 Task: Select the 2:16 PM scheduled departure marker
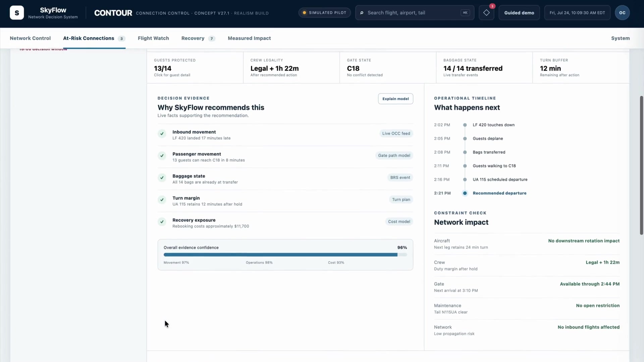point(465,180)
